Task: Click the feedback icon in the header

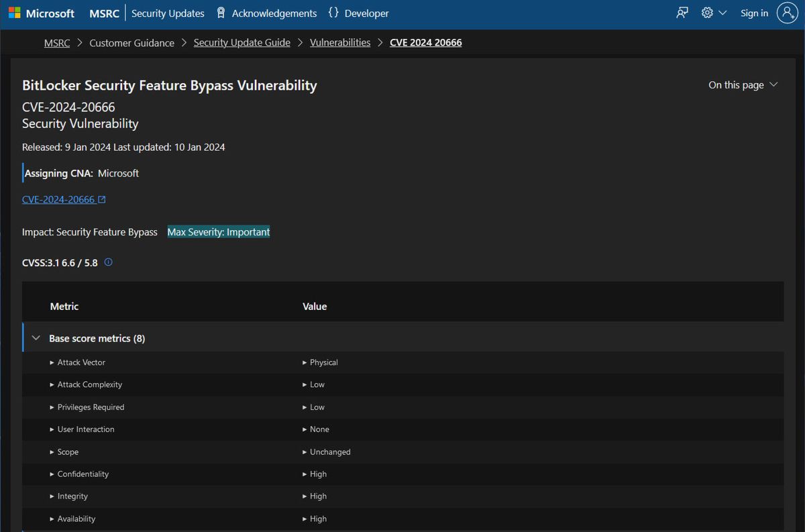Action: (682, 12)
